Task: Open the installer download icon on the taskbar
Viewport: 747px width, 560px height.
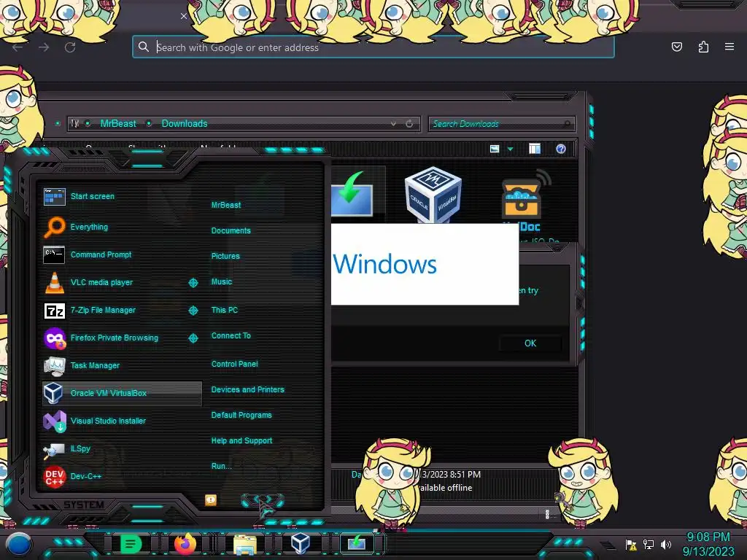Action: point(356,542)
